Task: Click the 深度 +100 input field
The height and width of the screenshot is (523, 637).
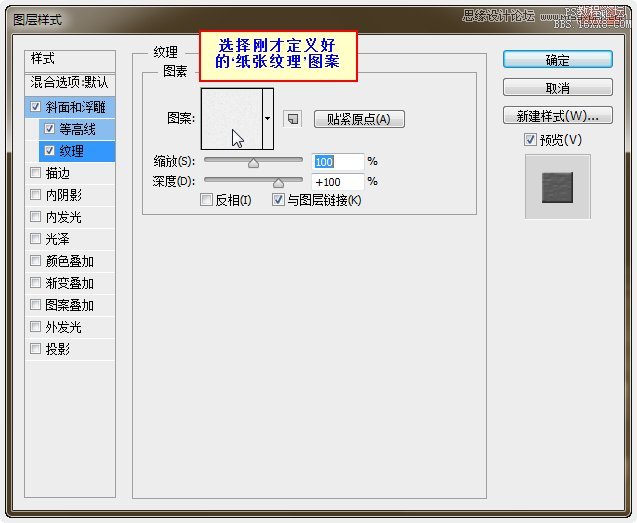Action: coord(338,182)
